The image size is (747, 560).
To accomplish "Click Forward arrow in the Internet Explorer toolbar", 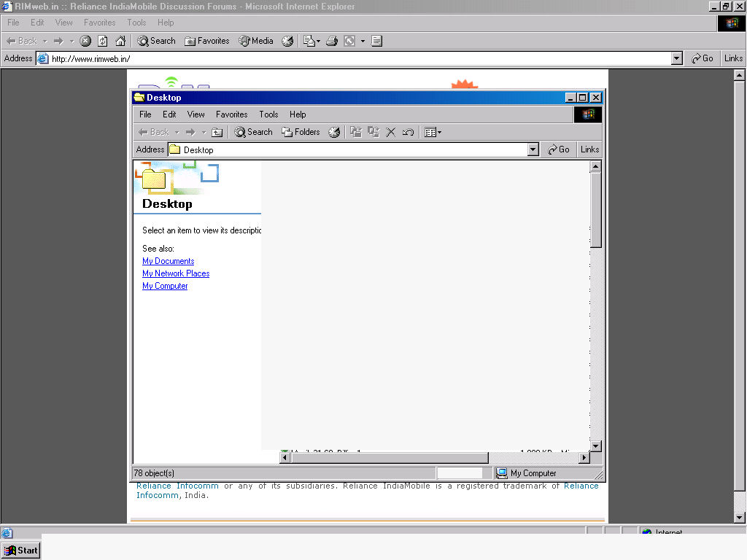I will pyautogui.click(x=58, y=41).
